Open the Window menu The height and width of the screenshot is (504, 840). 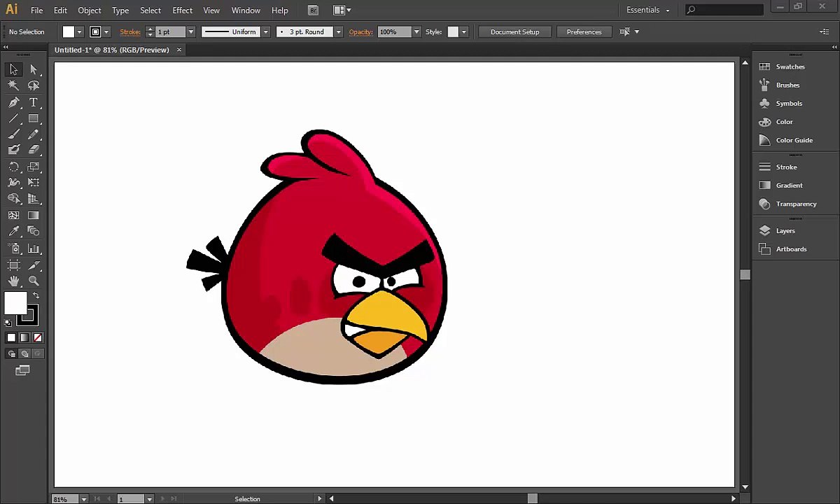click(x=246, y=10)
